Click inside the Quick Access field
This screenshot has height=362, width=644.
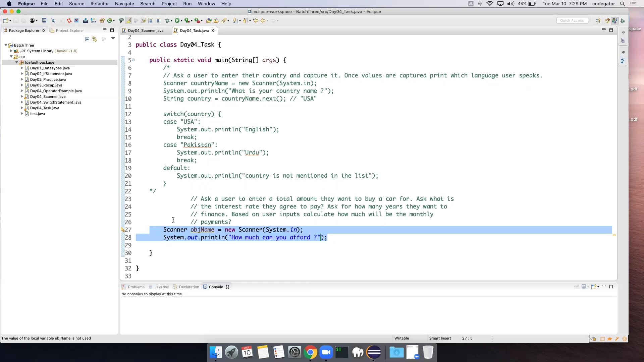[x=572, y=20]
